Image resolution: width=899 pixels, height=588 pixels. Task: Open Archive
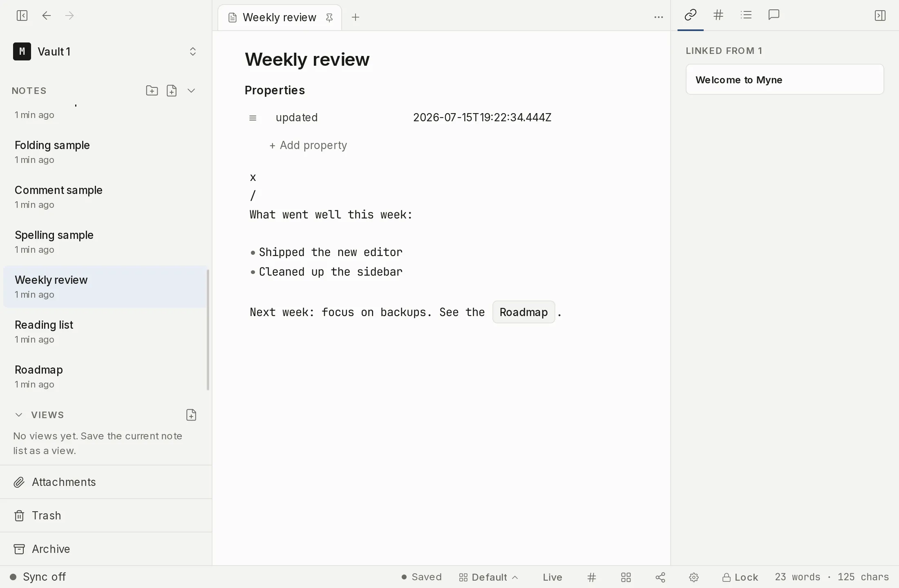[106, 549]
